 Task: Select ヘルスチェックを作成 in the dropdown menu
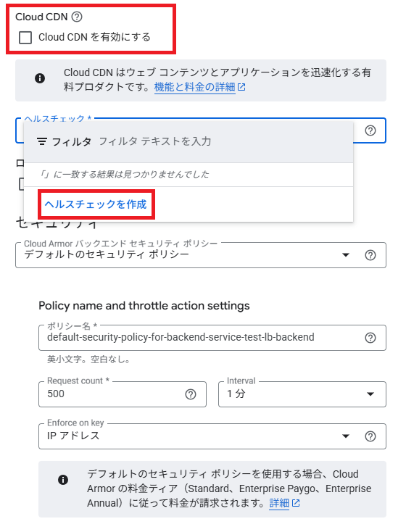pos(96,204)
